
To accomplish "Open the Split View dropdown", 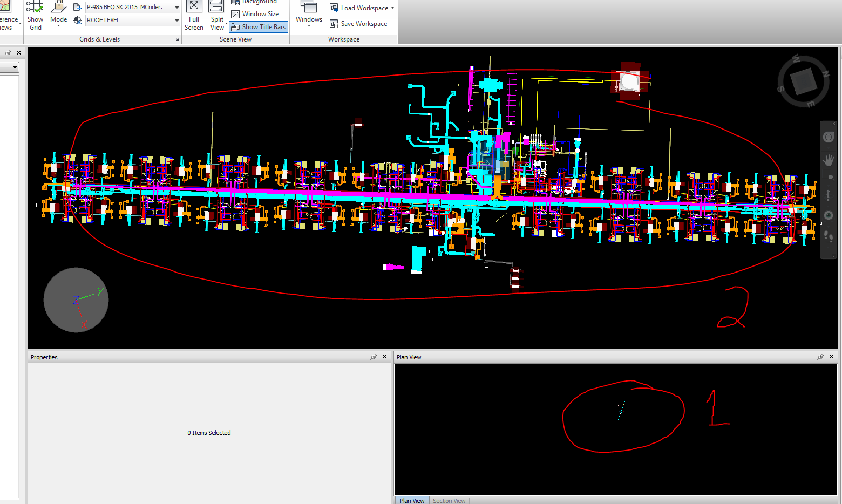I will coord(217,16).
